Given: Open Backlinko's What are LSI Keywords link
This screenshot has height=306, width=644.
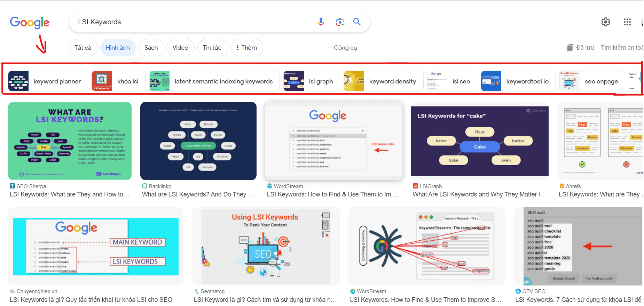Looking at the screenshot, I should 198,194.
